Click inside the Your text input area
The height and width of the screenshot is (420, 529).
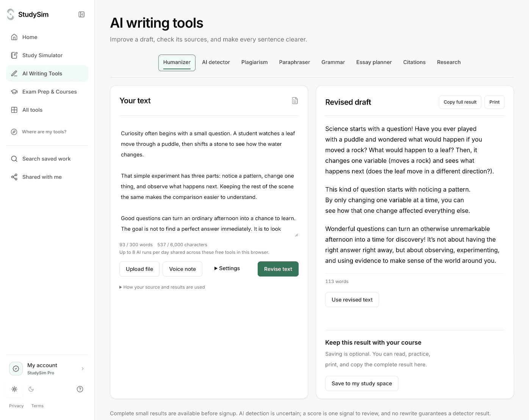tap(209, 181)
